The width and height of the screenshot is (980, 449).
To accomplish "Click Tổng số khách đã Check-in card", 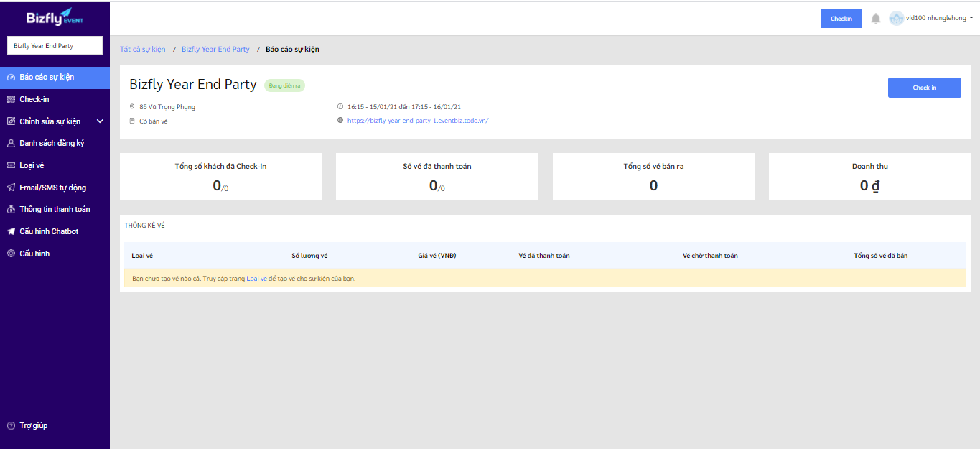I will pos(220,176).
